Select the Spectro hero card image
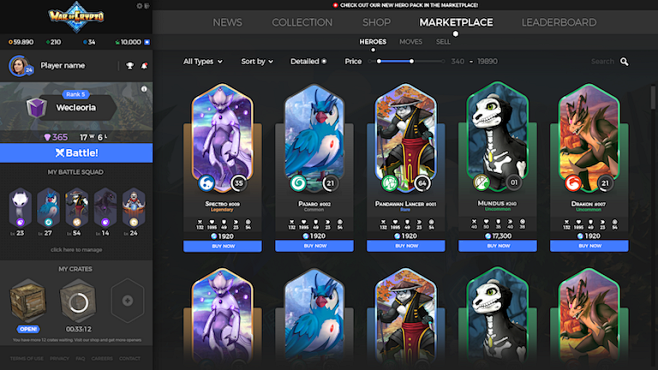The height and width of the screenshot is (370, 658). point(222,134)
